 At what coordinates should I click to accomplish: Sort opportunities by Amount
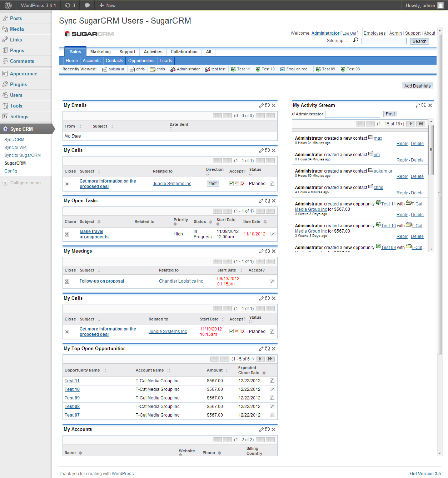point(227,370)
